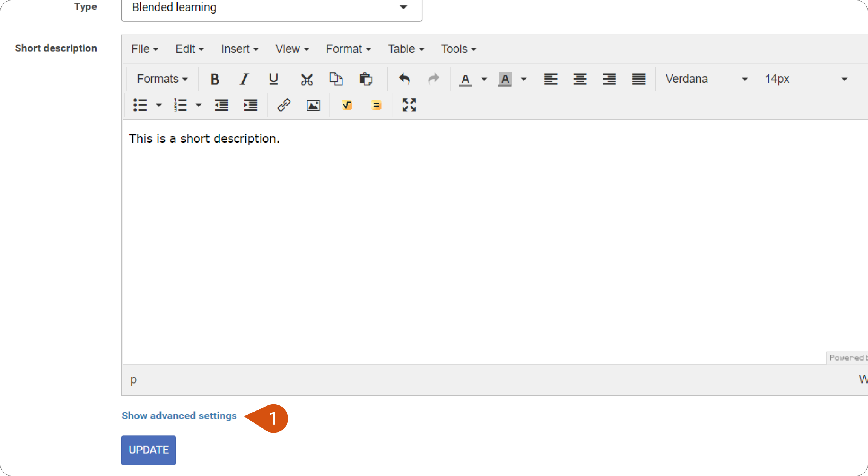
Task: Click inside the short description text area
Action: click(495, 242)
